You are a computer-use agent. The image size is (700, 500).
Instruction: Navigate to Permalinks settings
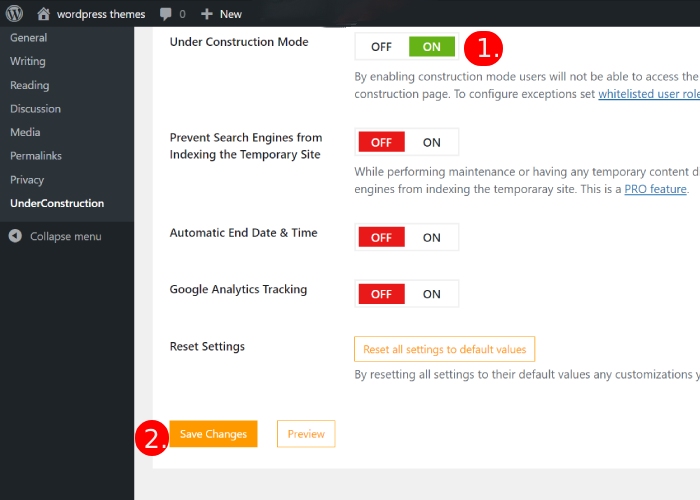[x=37, y=156]
